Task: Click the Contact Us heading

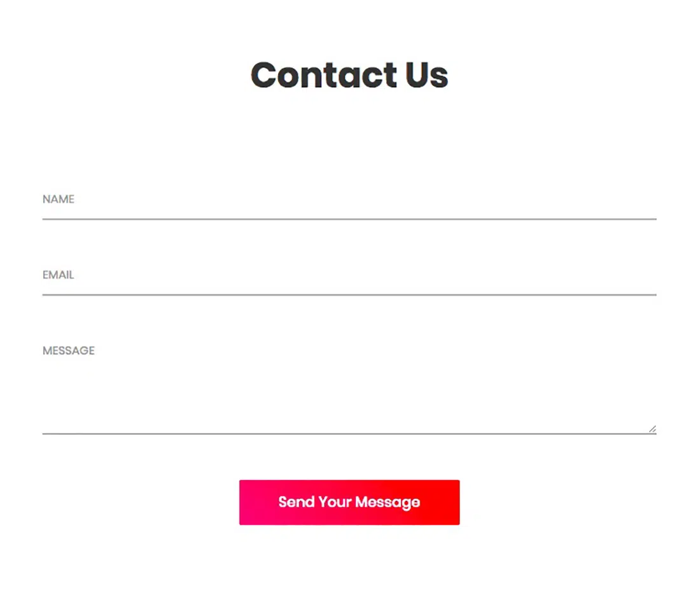Action: (x=349, y=75)
